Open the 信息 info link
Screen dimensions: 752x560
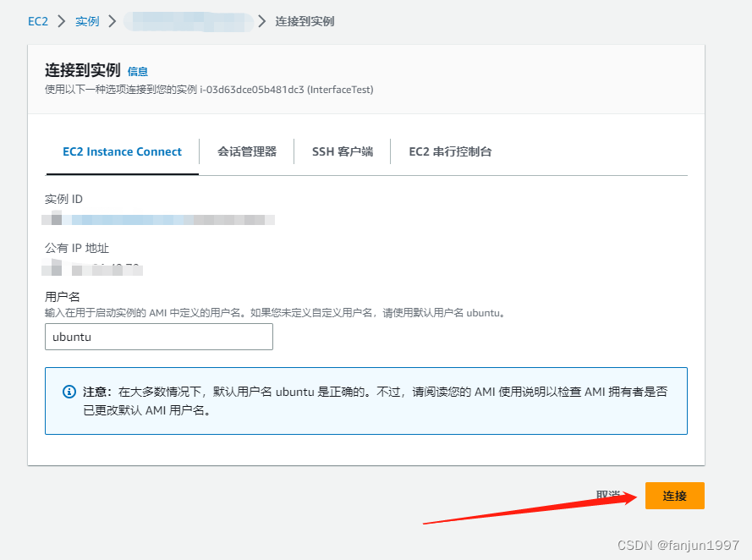(x=138, y=71)
